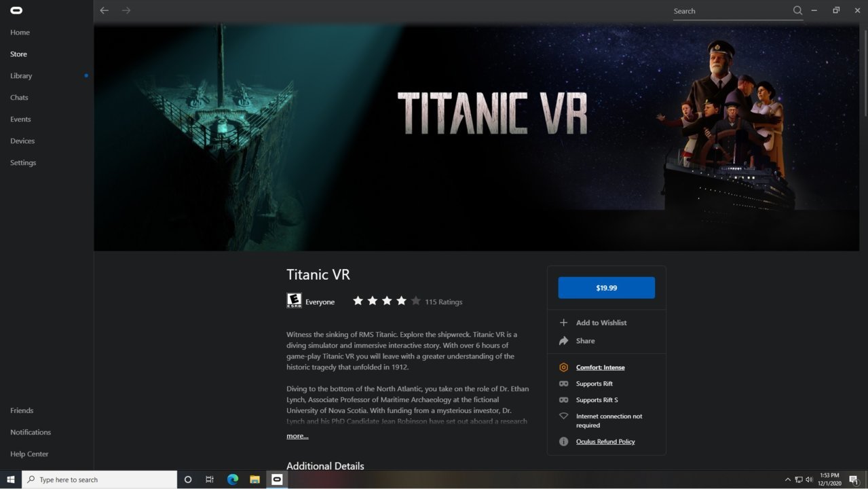
Task: Click the 115 Ratings text
Action: [443, 302]
